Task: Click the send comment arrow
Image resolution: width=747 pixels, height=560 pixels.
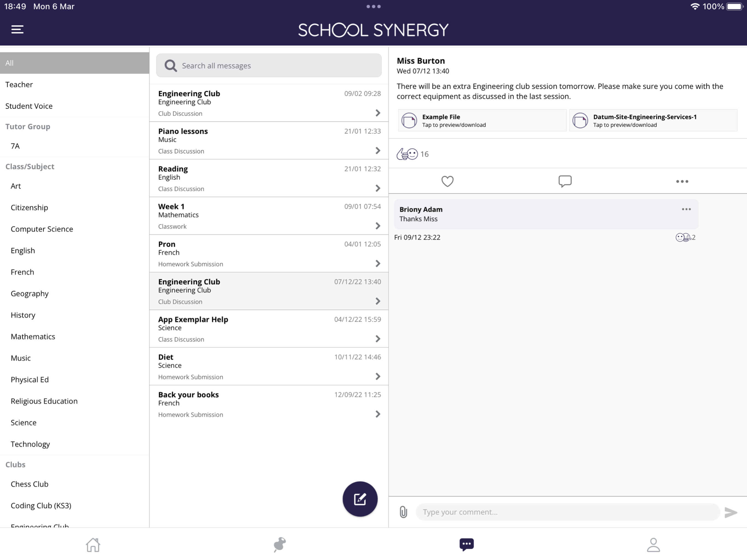Action: pyautogui.click(x=731, y=512)
